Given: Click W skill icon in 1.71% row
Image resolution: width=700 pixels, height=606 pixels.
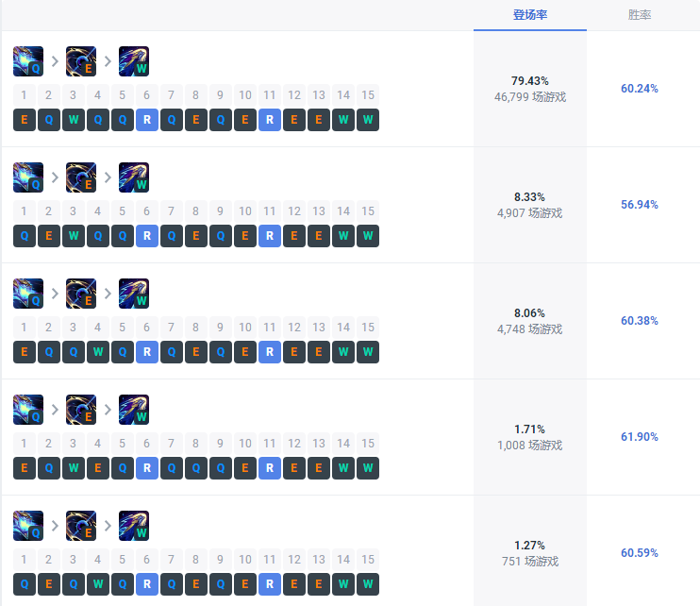Looking at the screenshot, I should pyautogui.click(x=133, y=410).
